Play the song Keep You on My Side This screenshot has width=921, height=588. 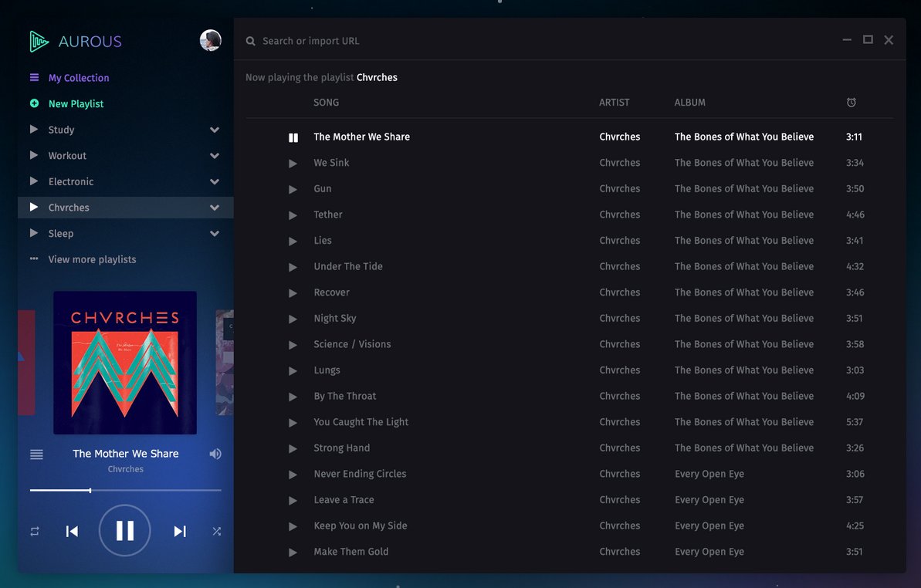pyautogui.click(x=293, y=526)
